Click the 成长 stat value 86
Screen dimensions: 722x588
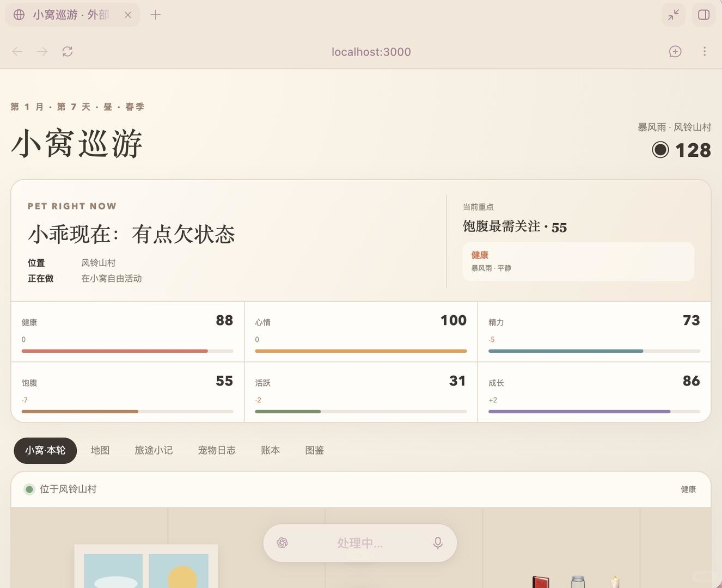click(x=692, y=381)
